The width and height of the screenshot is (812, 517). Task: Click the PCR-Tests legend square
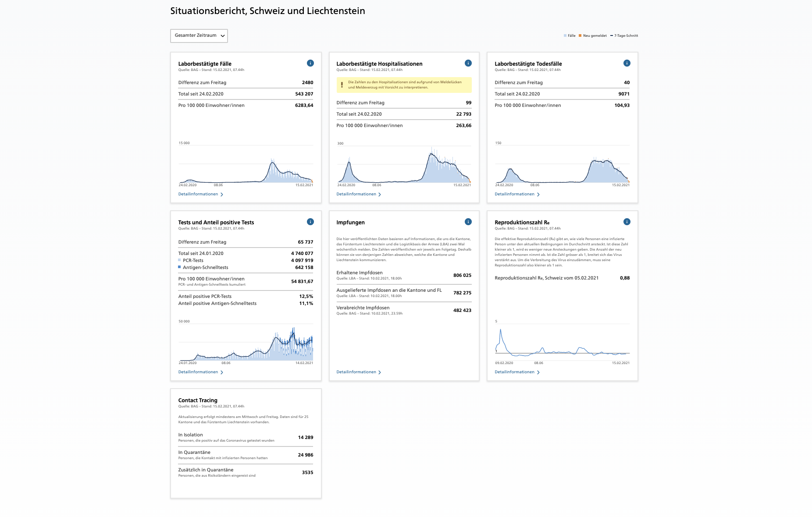point(179,260)
